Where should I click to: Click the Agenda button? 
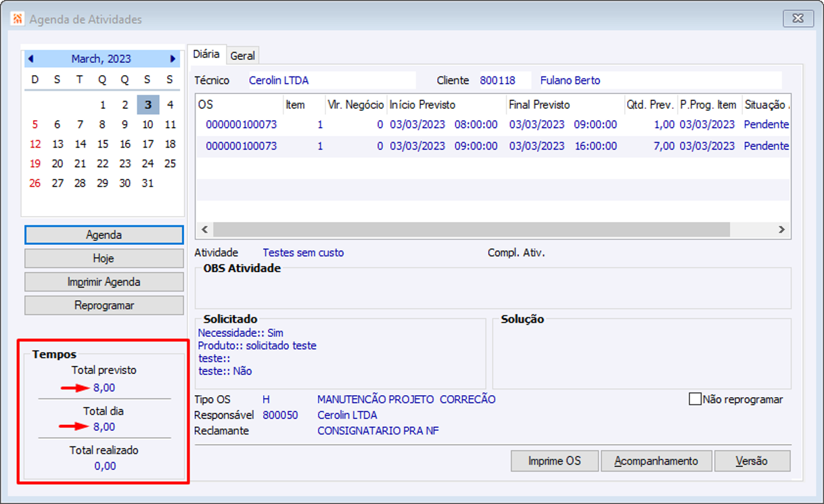click(104, 235)
